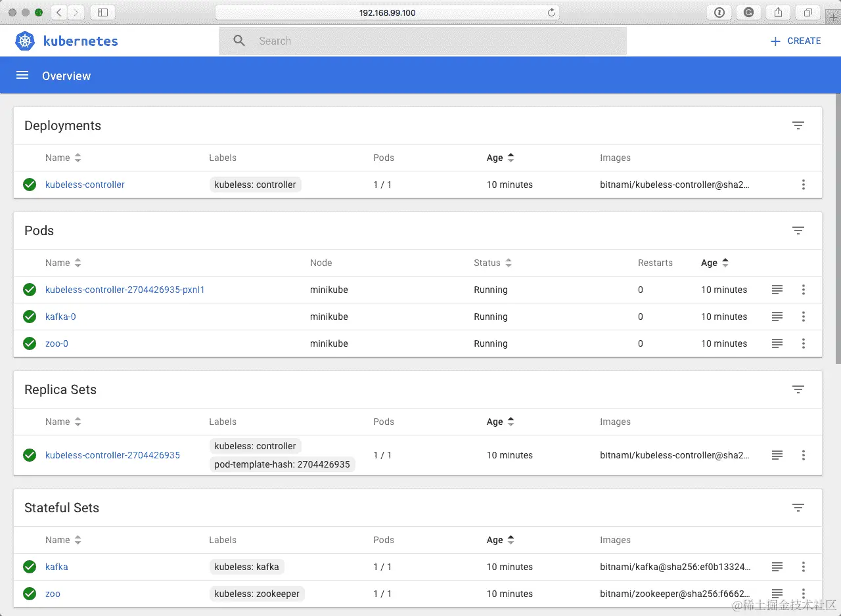Click the CREATE button
This screenshot has width=841, height=616.
point(796,41)
